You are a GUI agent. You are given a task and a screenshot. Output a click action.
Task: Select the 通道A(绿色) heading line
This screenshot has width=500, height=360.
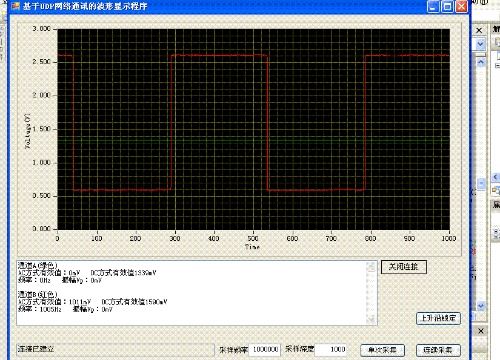(38, 266)
